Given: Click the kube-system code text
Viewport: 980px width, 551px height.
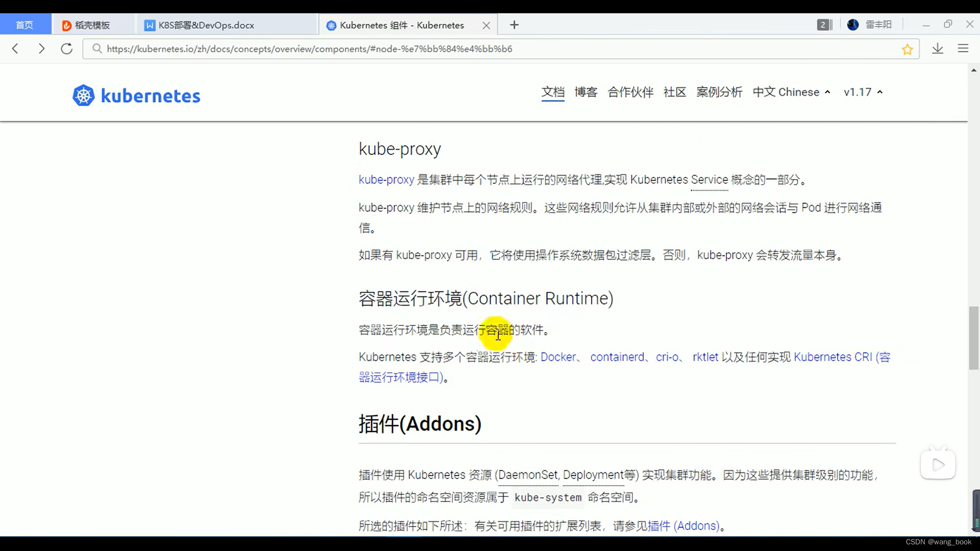Looking at the screenshot, I should pyautogui.click(x=548, y=497).
